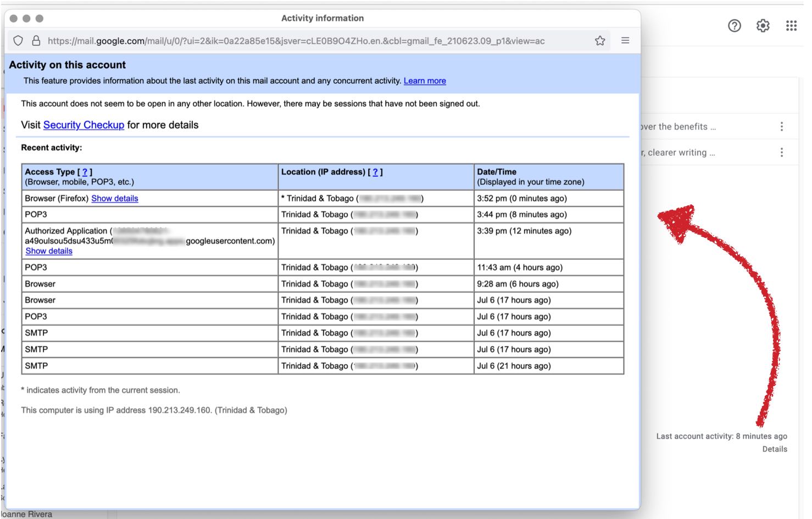The height and width of the screenshot is (519, 812).
Task: Open more options for 'clearer writing' email
Action: click(x=781, y=153)
